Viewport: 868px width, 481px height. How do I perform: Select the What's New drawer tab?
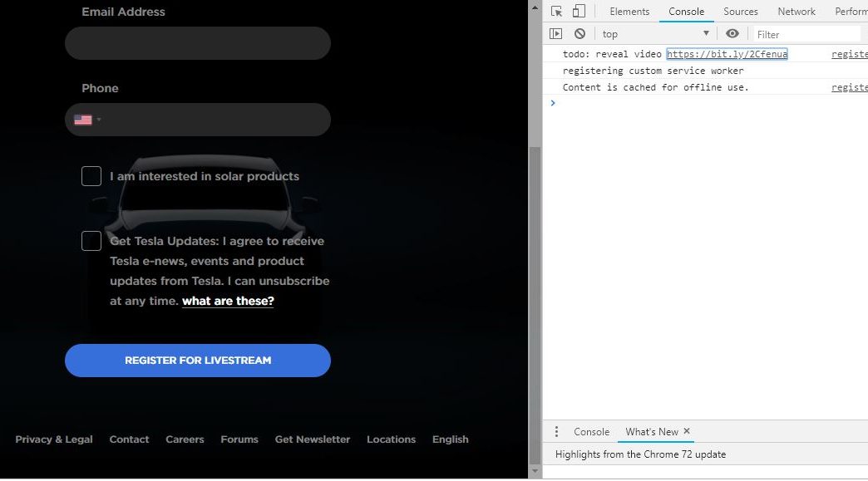pos(652,432)
